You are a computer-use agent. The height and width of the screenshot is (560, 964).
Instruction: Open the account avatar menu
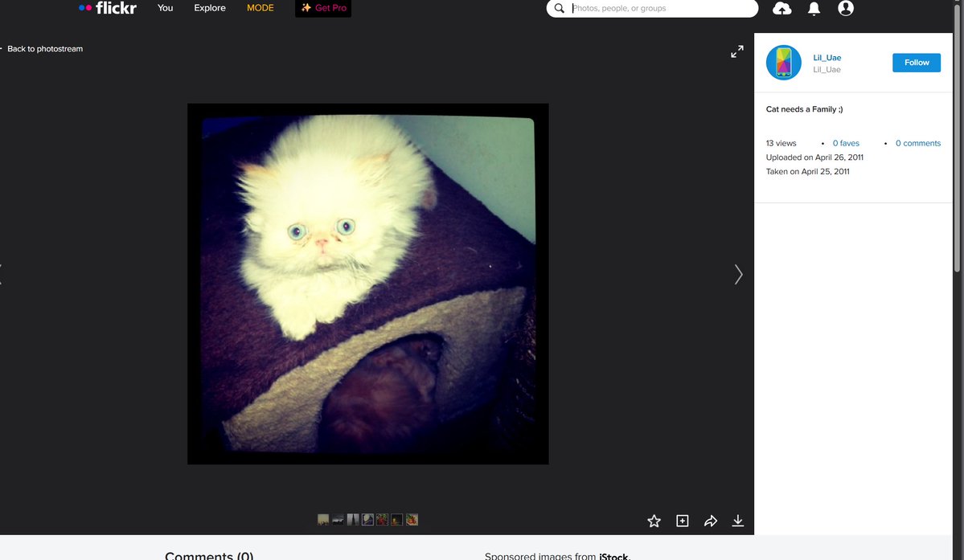tap(846, 8)
